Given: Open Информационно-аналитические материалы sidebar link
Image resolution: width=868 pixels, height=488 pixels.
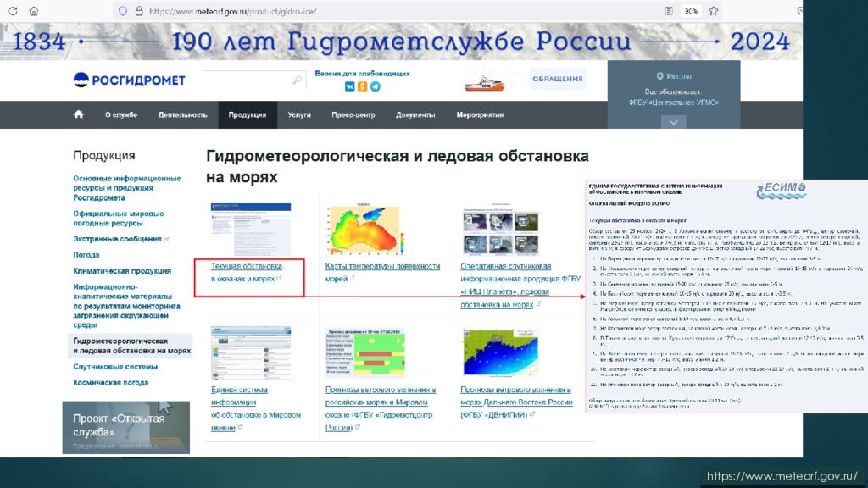Looking at the screenshot, I should pos(127,306).
